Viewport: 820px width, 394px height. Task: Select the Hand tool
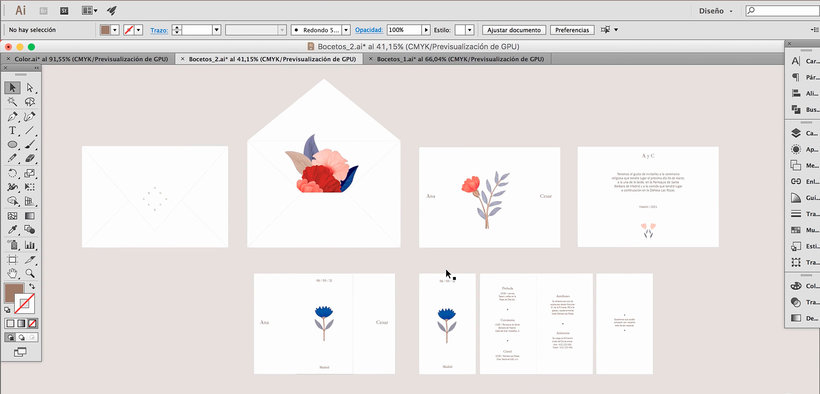[x=13, y=273]
